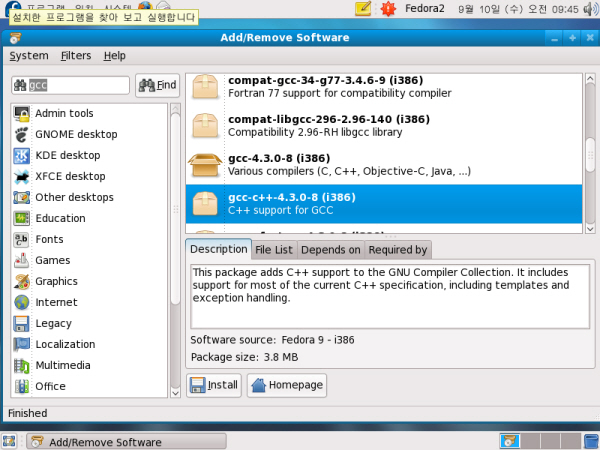Select the gcc-c++-4.3.0-8 (i386) package row

pos(384,204)
